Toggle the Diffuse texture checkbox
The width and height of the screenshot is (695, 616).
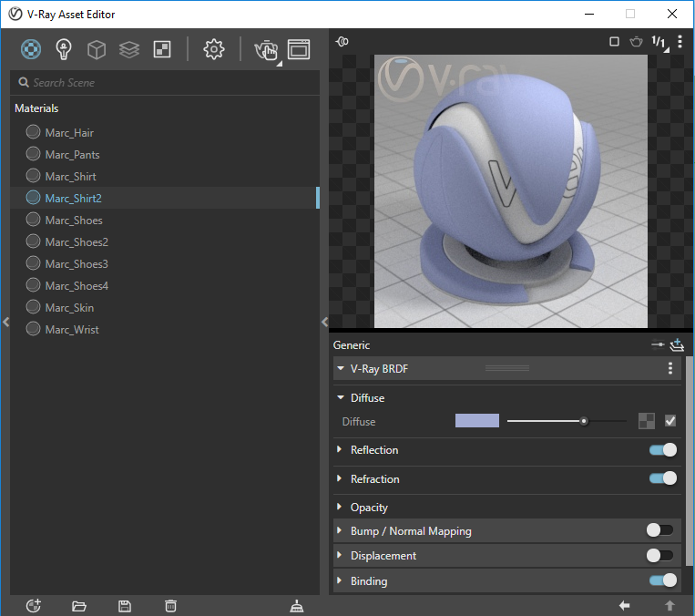(x=670, y=421)
